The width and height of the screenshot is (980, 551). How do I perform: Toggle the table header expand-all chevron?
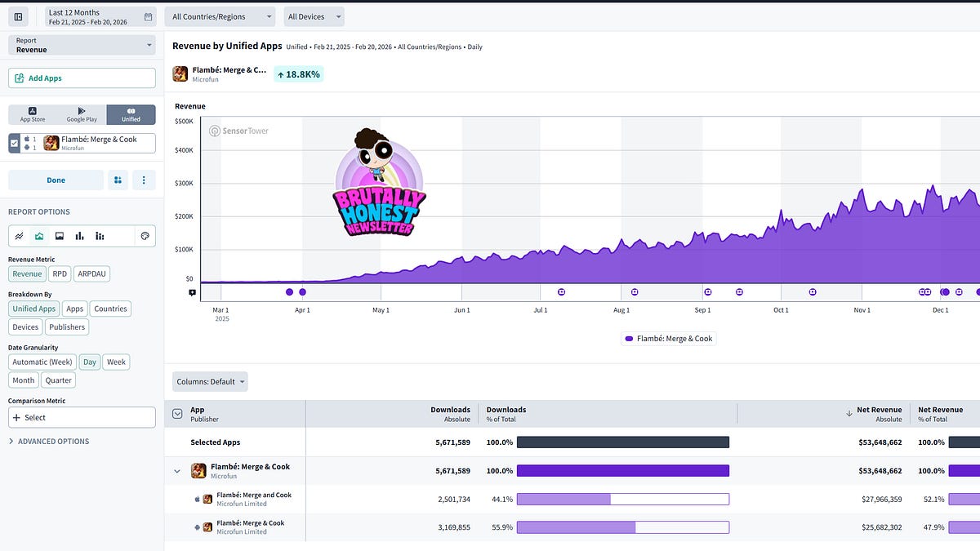(x=177, y=414)
